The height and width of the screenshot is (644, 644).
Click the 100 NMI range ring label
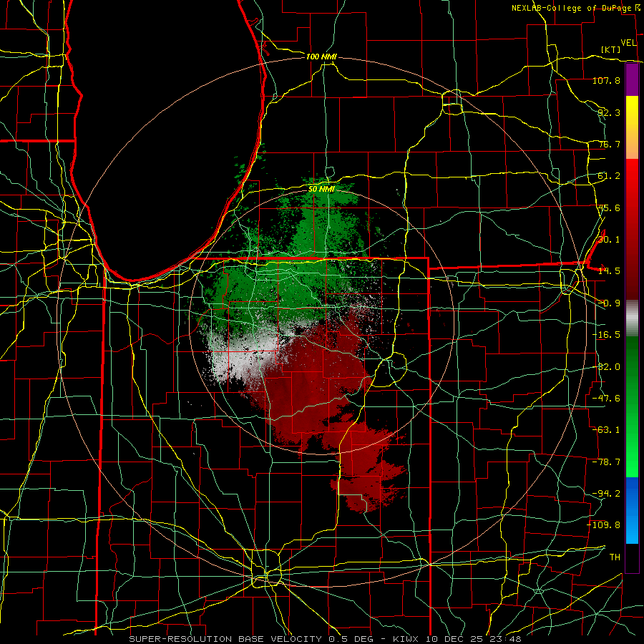321,57
